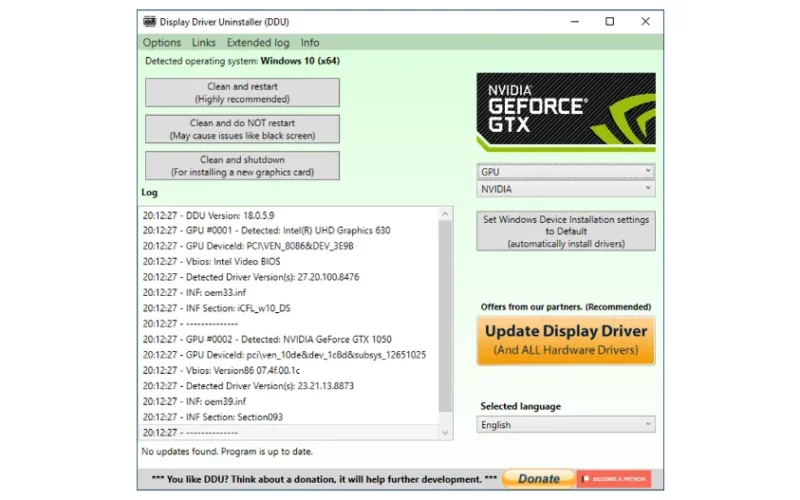This screenshot has width=800, height=500.
Task: Click the Update Display Driver banner
Action: [566, 340]
